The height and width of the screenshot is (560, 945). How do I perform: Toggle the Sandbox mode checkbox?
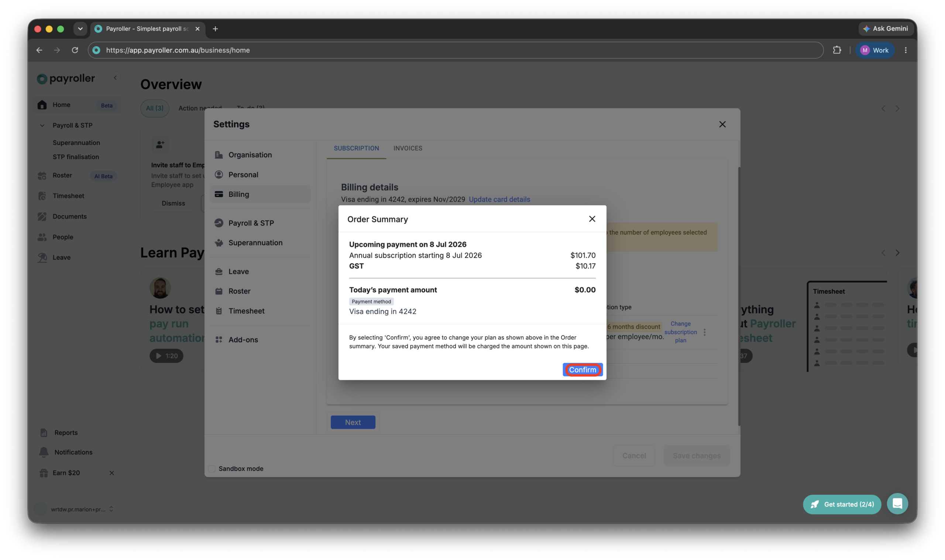pyautogui.click(x=211, y=468)
